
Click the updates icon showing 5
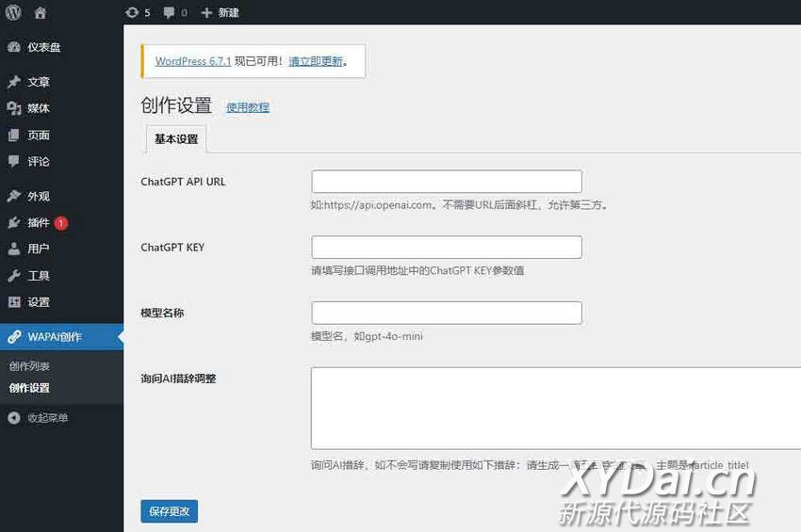pos(132,13)
